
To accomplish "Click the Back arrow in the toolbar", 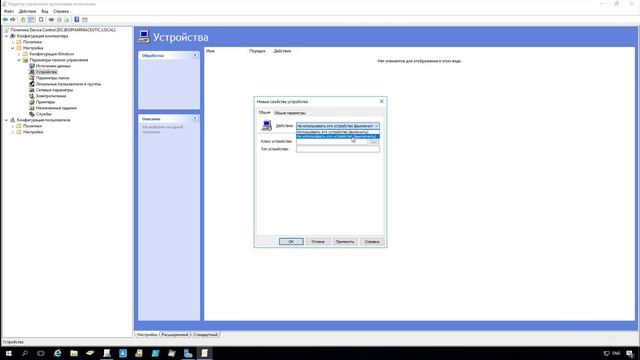I will (5, 20).
